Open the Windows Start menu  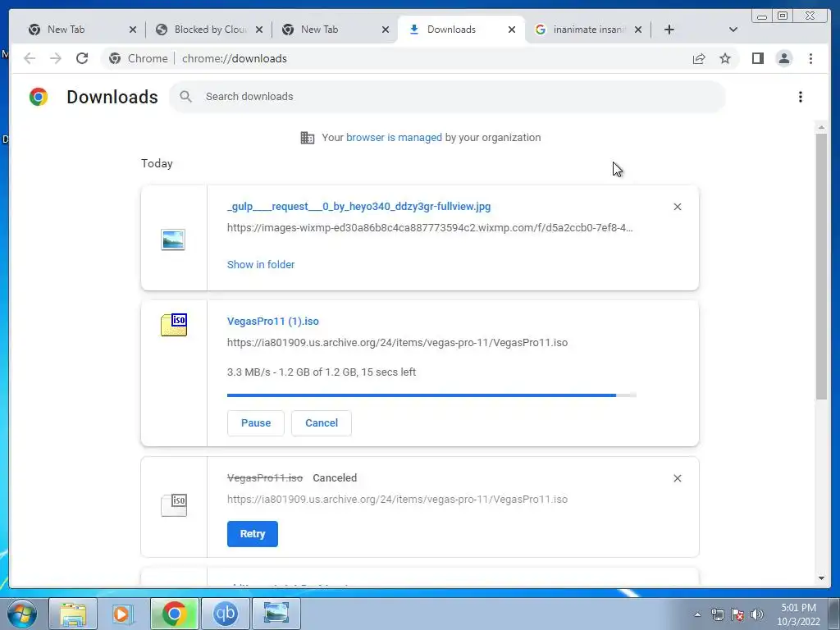tap(21, 614)
